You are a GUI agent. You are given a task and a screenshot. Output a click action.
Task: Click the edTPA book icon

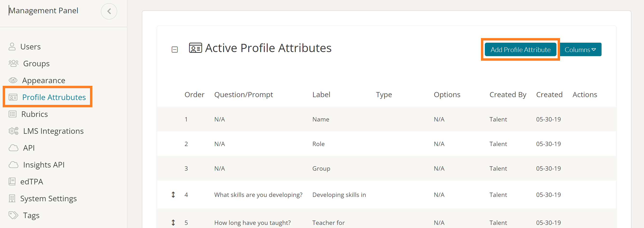point(12,181)
